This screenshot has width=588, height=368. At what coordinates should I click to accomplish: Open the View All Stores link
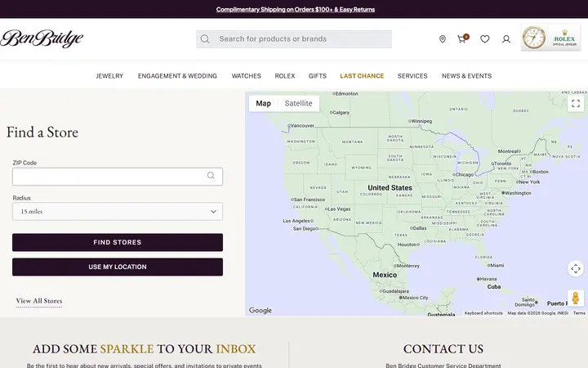tap(39, 301)
